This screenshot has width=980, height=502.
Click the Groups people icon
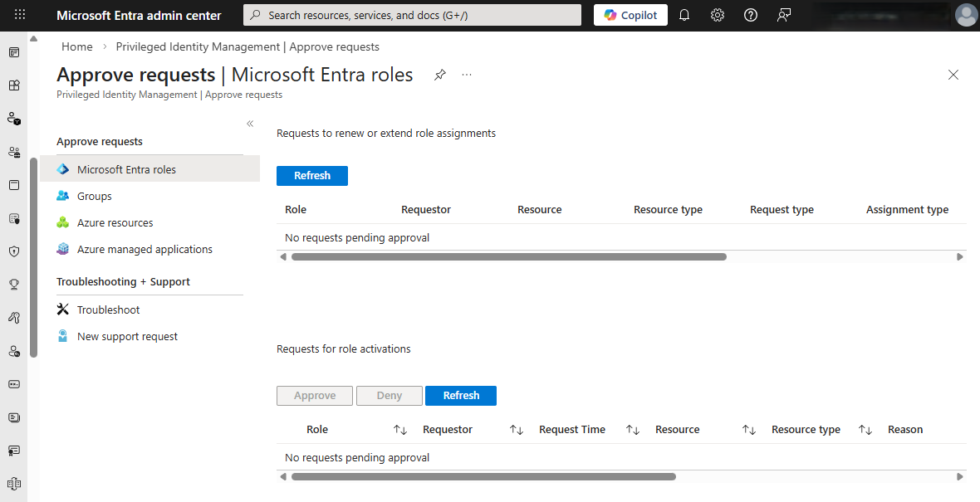[x=62, y=196]
